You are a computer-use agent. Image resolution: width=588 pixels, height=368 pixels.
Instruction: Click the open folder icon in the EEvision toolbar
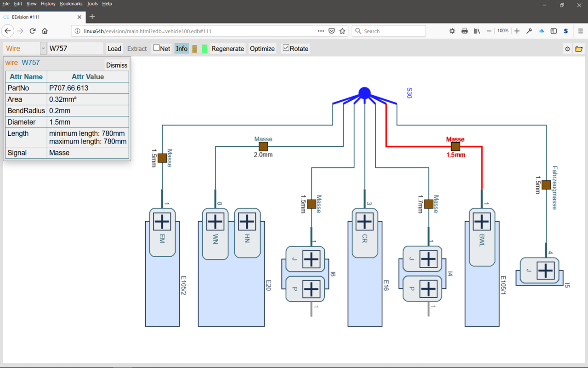[579, 49]
